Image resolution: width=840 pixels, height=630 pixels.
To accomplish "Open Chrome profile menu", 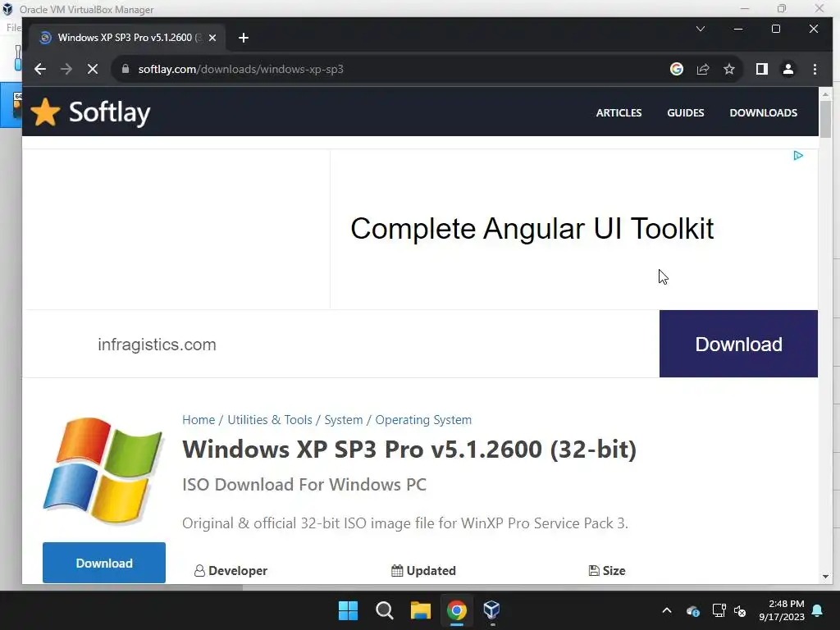I will tap(788, 69).
